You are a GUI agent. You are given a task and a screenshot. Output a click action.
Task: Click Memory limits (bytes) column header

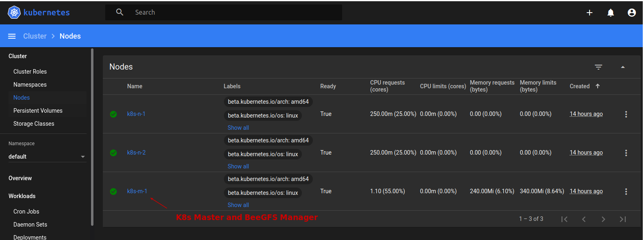click(x=538, y=86)
